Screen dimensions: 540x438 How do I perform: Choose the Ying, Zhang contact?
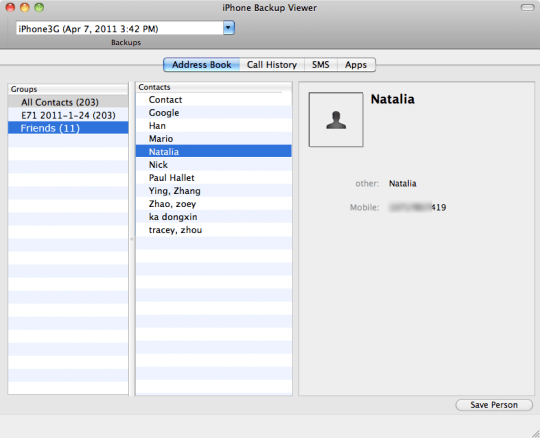[x=214, y=191]
